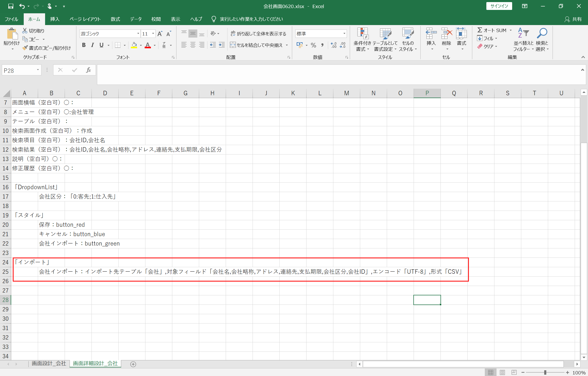Image resolution: width=588 pixels, height=376 pixels.
Task: Click the サインイン button
Action: click(x=499, y=6)
